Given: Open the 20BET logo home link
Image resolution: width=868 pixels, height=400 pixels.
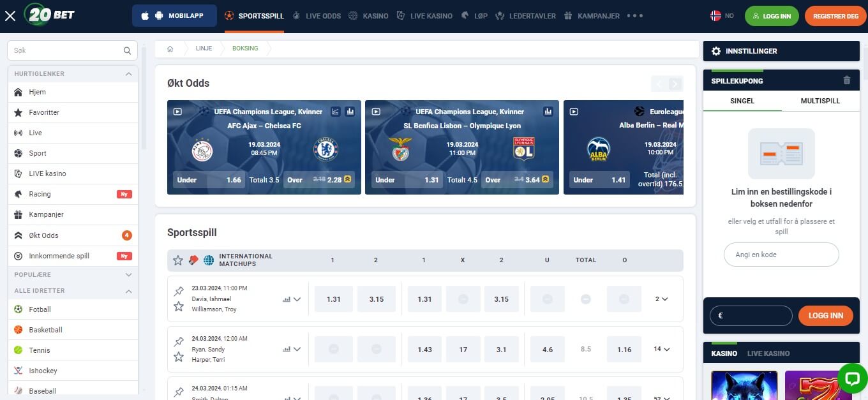Looking at the screenshot, I should pos(49,15).
